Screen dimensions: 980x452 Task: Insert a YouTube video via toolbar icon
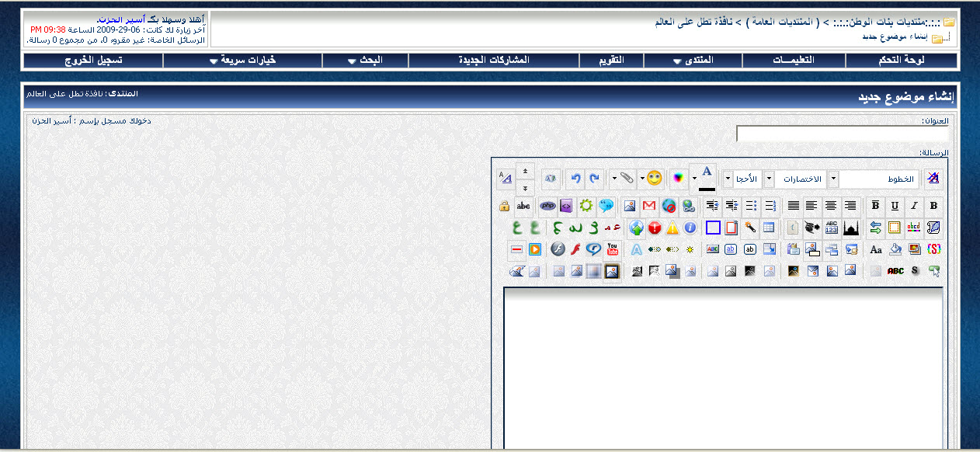[613, 249]
